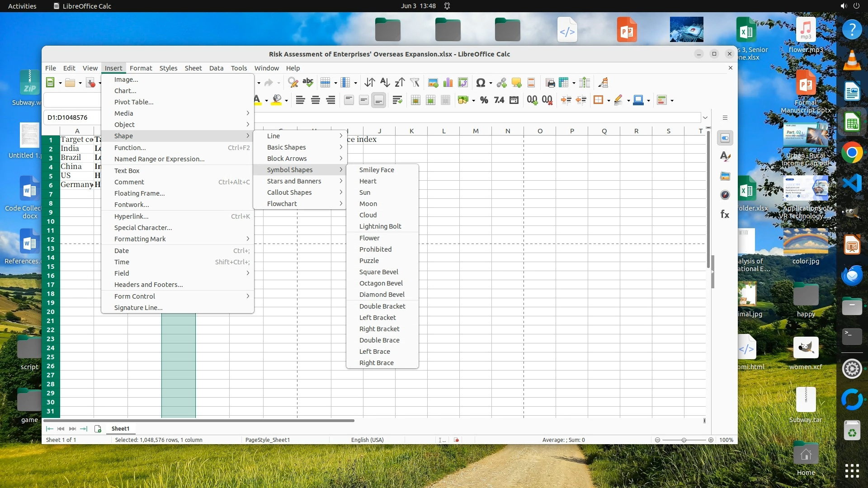Click the Insert Chart toolbar icon

(448, 83)
